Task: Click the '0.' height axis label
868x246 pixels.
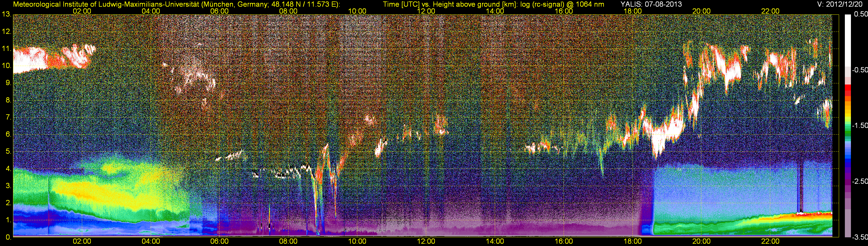Action: pos(8,237)
